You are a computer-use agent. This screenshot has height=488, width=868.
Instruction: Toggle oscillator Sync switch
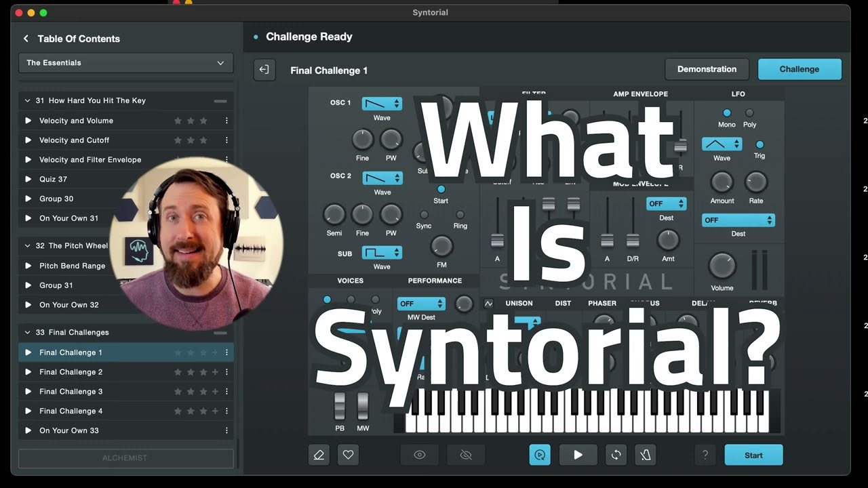coord(424,215)
